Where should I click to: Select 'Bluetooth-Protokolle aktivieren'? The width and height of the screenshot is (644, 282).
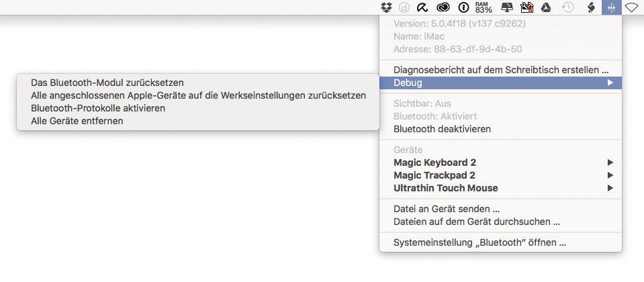click(198, 108)
